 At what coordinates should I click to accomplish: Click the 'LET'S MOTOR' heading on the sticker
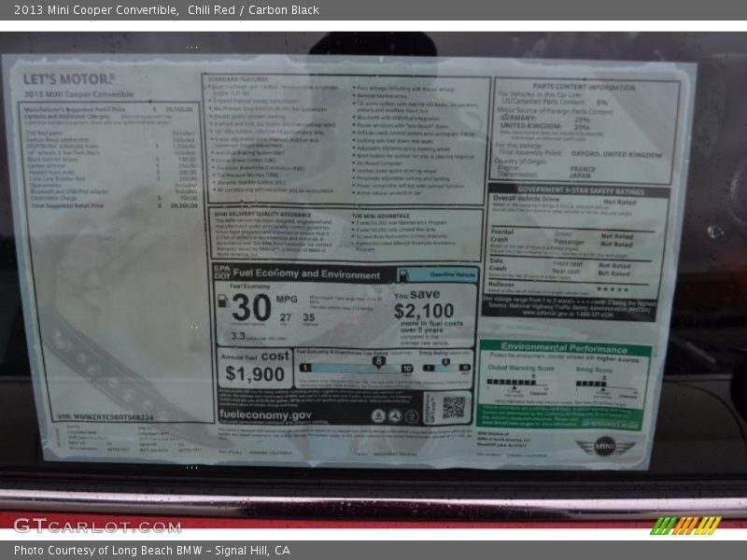pyautogui.click(x=69, y=79)
